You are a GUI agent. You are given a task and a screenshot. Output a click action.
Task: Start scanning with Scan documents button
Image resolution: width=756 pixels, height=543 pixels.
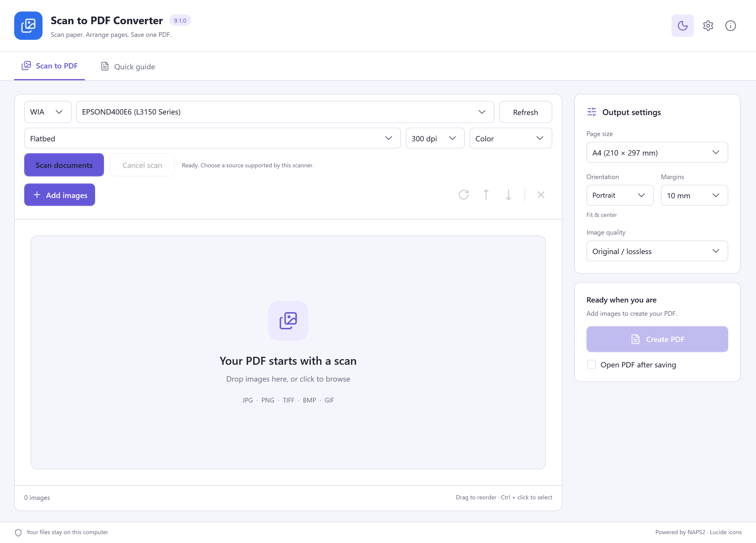[64, 165]
